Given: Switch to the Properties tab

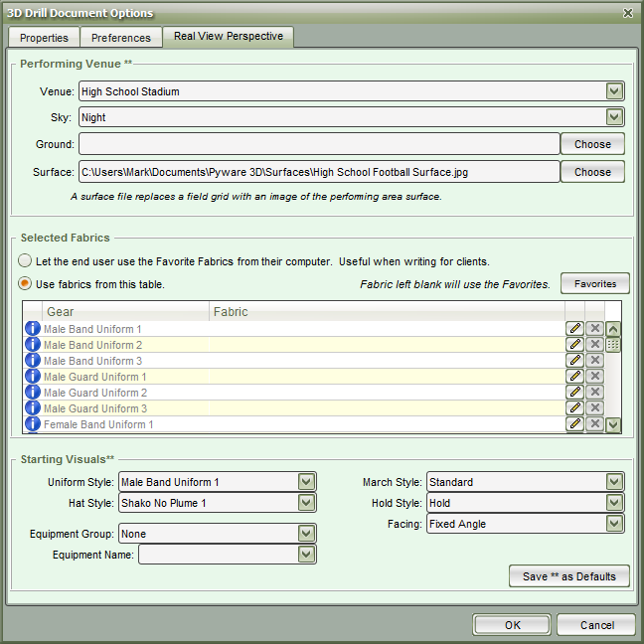Looking at the screenshot, I should [44, 38].
